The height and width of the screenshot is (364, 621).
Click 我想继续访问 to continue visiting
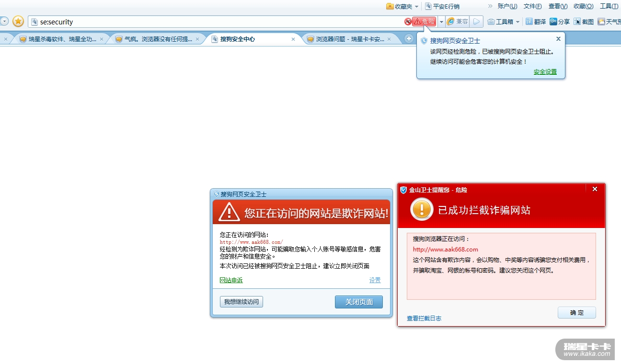coord(241,302)
